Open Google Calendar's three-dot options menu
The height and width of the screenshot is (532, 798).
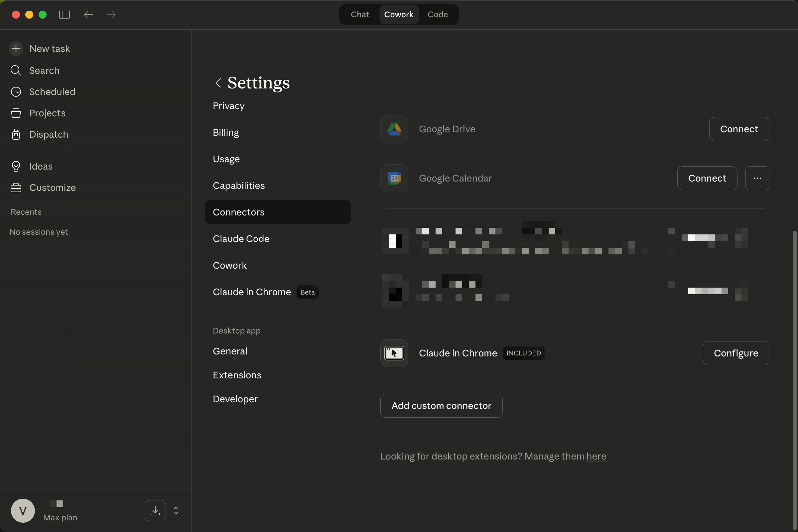757,178
